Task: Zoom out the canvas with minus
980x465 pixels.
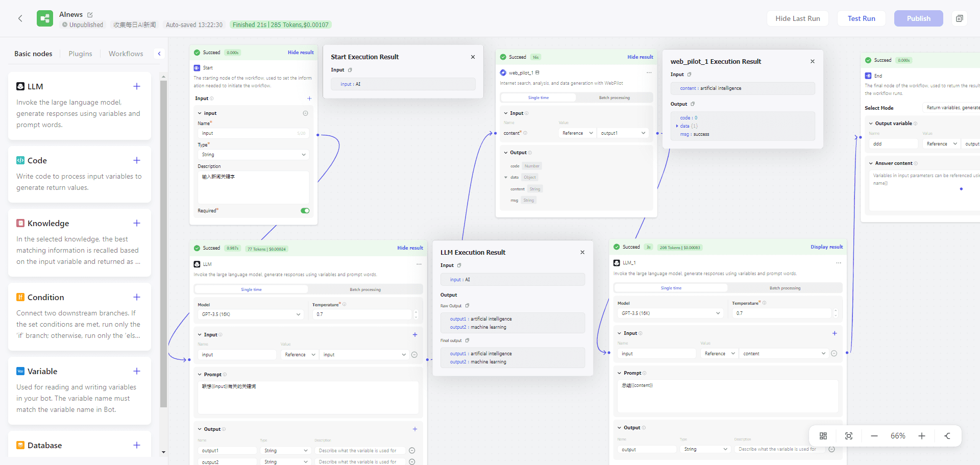Action: [x=874, y=436]
